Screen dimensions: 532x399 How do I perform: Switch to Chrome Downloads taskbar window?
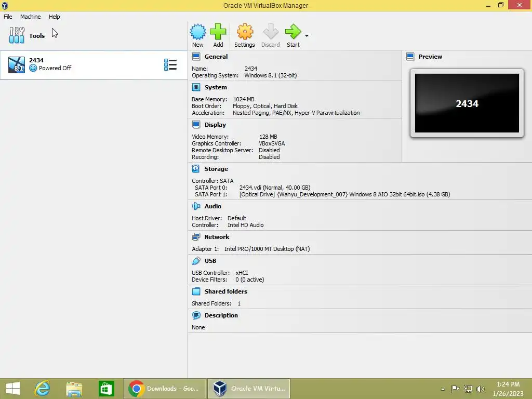pyautogui.click(x=164, y=389)
